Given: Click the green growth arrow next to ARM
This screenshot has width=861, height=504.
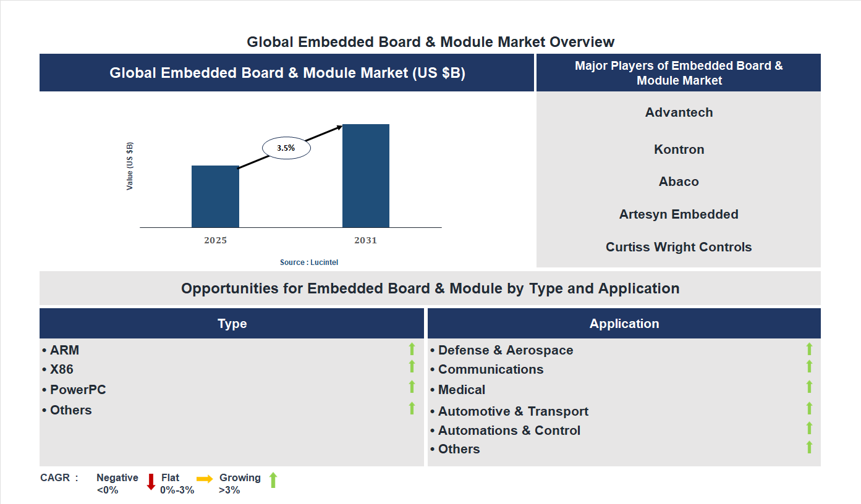Looking at the screenshot, I should 412,349.
